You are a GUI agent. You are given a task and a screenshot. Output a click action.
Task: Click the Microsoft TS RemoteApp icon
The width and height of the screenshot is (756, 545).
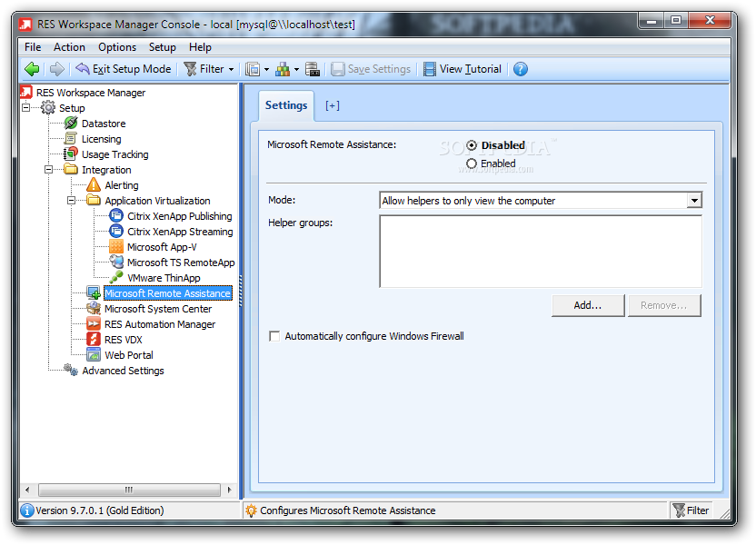[116, 262]
